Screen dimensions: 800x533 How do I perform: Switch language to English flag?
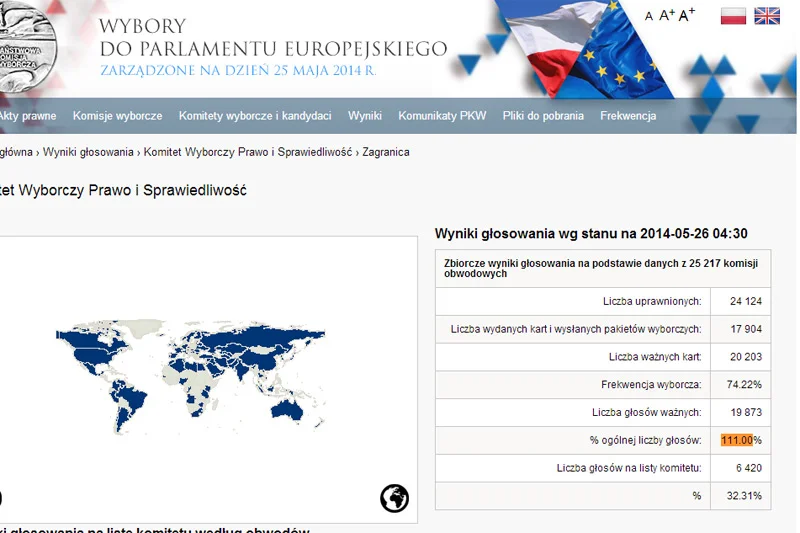766,16
